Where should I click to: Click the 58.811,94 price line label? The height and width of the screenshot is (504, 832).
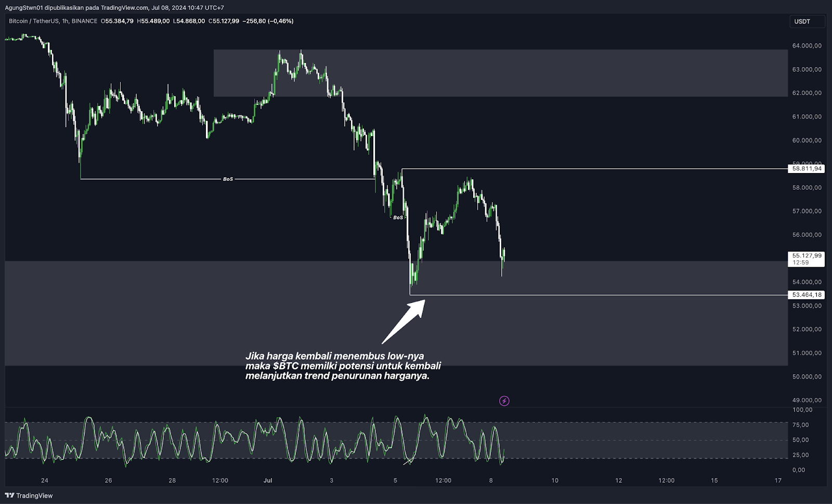pos(807,169)
